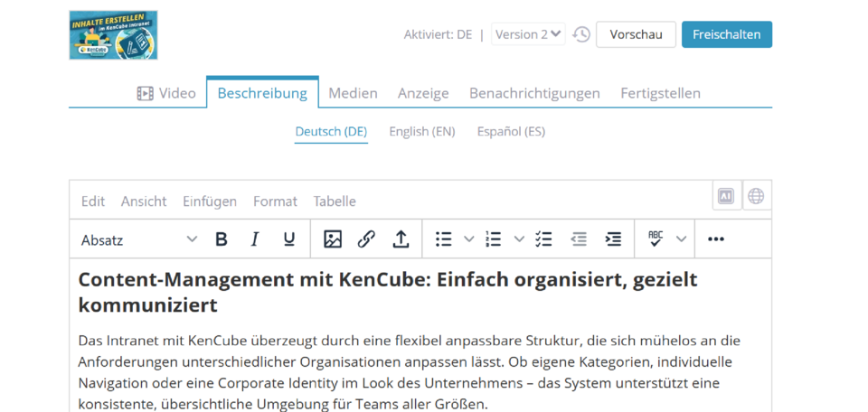Open the Version 2 dropdown
Viewport: 868px width, 412px height.
click(528, 34)
